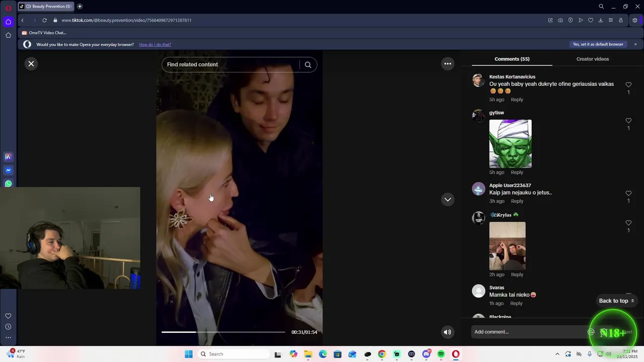Mute the video with the speaker button
This screenshot has height=362, width=644.
pos(447,332)
